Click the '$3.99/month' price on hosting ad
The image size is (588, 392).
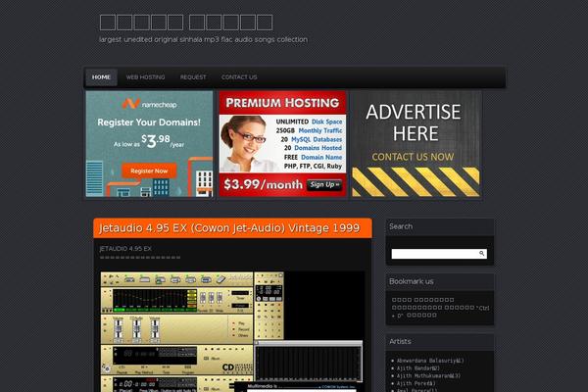click(263, 184)
